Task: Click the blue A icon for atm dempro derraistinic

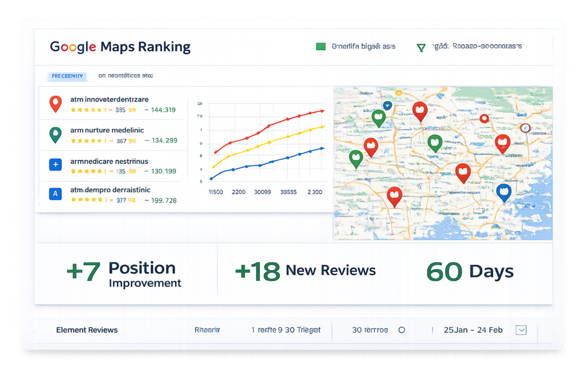Action: tap(55, 194)
